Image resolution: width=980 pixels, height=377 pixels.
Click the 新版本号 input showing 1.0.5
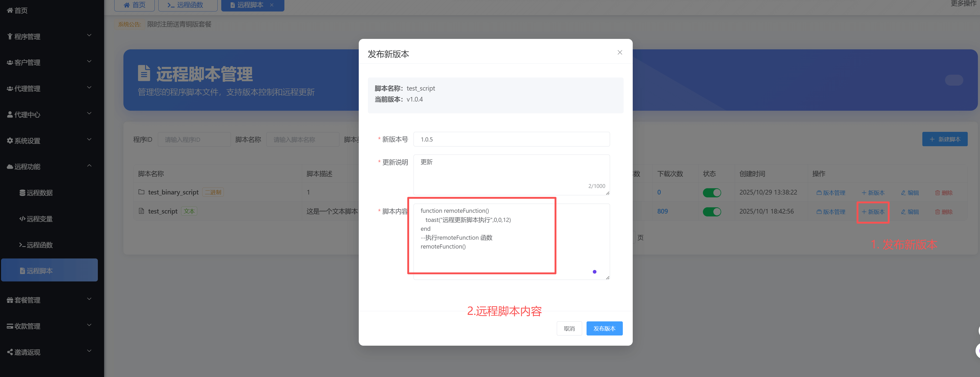511,139
